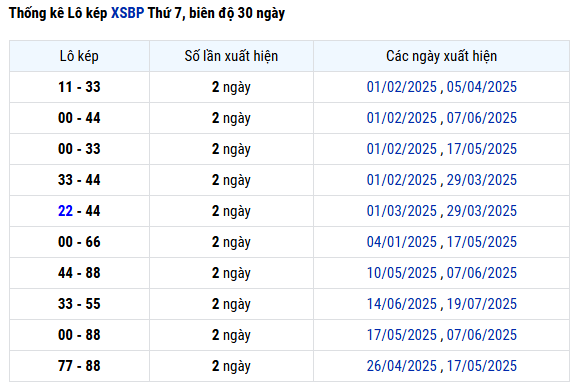Click the blue 22 link in the 22 - 44 row
The image size is (575, 388).
[x=65, y=211]
